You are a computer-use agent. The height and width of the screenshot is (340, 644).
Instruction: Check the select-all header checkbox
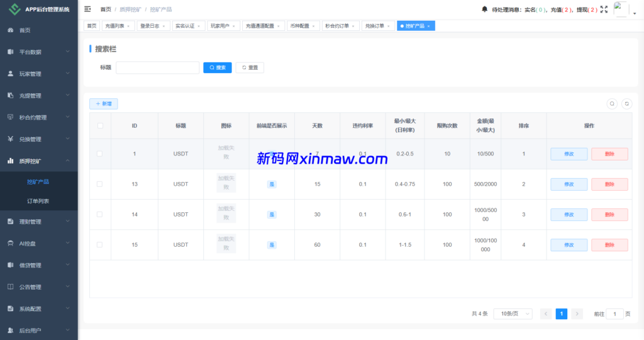(100, 126)
